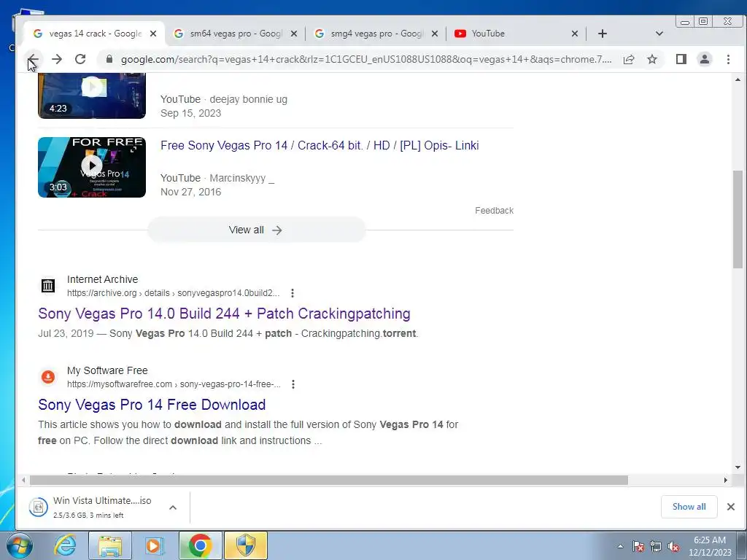Open options menu for the Internet Archive result
Viewport: 747px width, 560px height.
coord(293,293)
